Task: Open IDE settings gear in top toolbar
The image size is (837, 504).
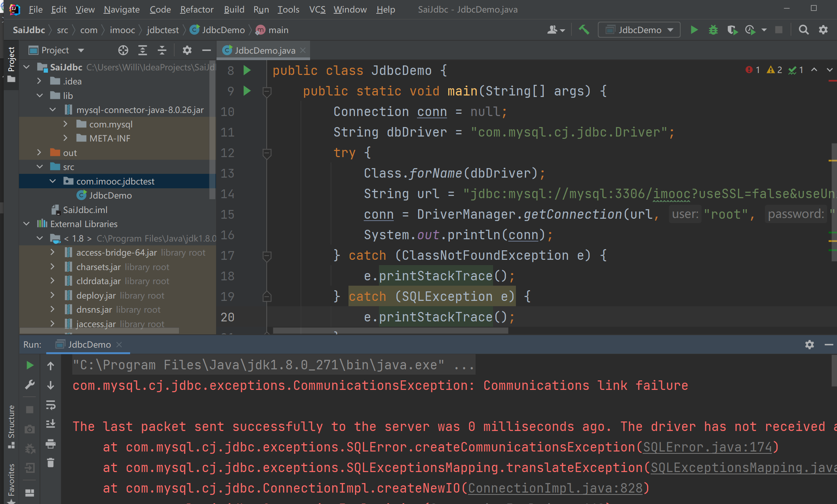Action: tap(823, 30)
